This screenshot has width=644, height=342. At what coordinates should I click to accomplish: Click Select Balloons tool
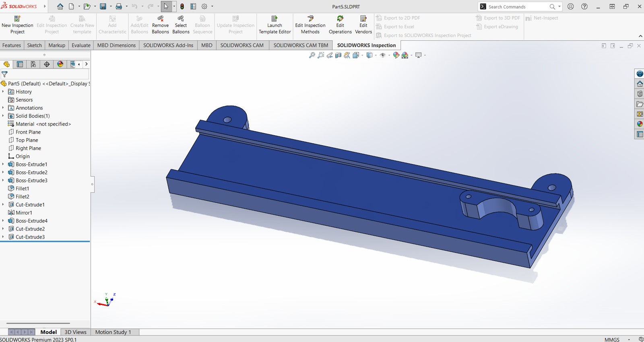[181, 25]
